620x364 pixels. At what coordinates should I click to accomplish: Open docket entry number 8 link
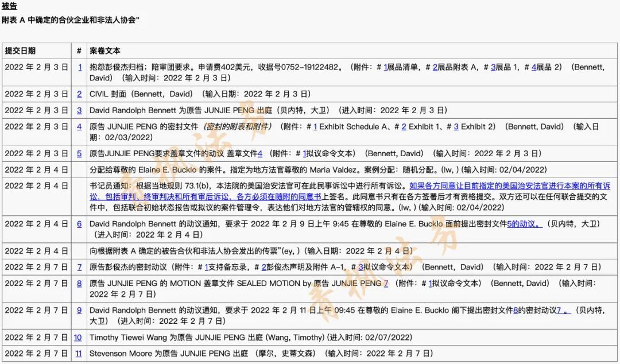pos(79,283)
